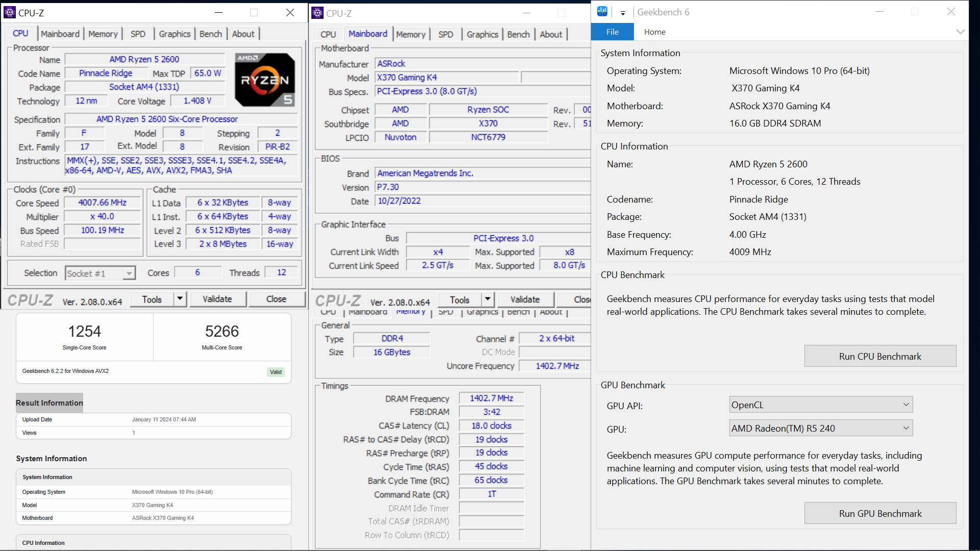The width and height of the screenshot is (980, 551).
Task: Click Validate button in left CPU-Z window
Action: tap(217, 299)
